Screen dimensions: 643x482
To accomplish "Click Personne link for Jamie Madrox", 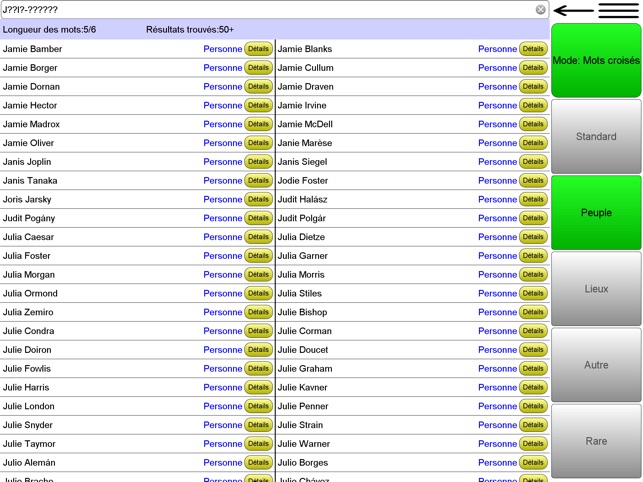I will click(x=223, y=124).
